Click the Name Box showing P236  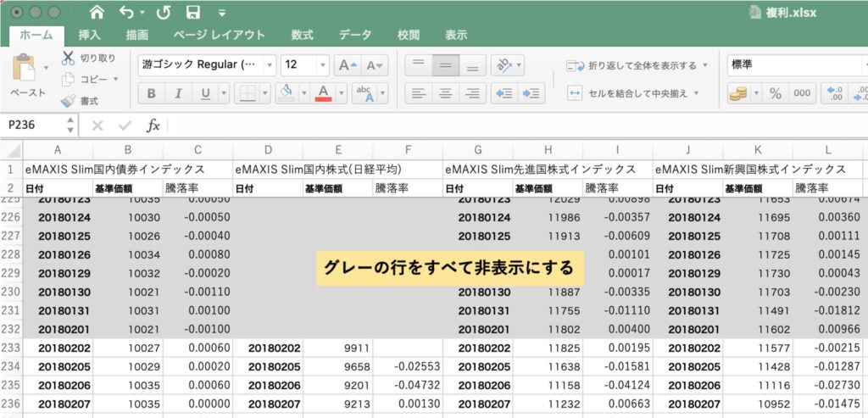(x=33, y=125)
